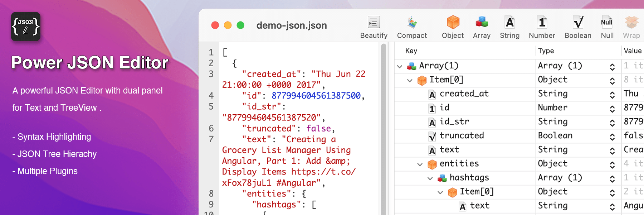Open type dropdown for created_at row
This screenshot has height=215, width=644.
point(612,95)
